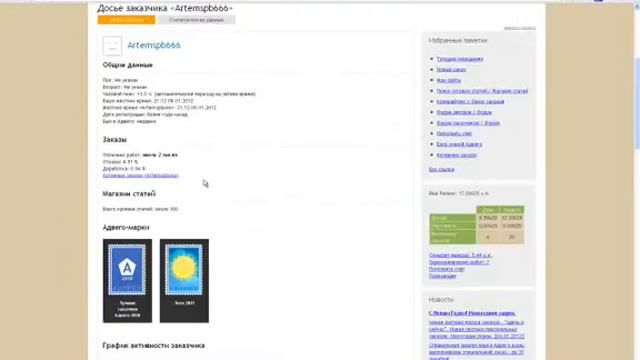Open the "Все ссылки" link under the favorites list
Screen dimensions: 640x360
441,169
